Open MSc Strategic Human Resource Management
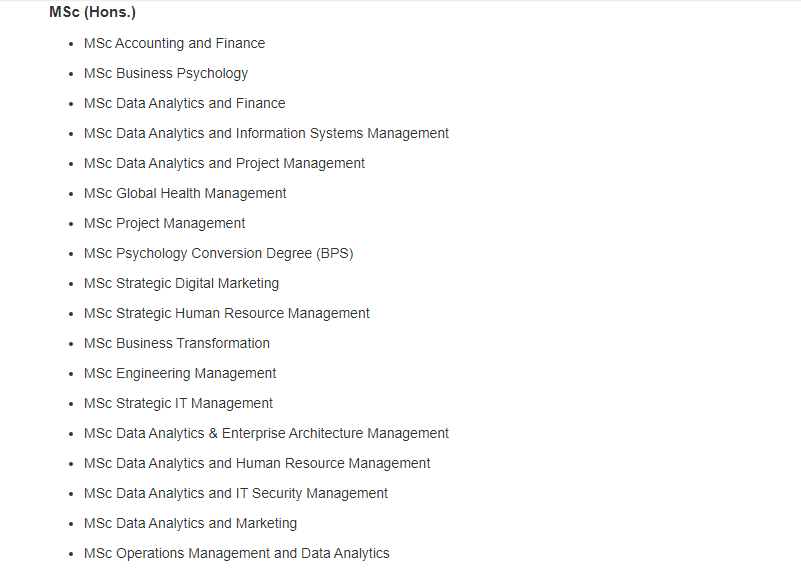Viewport: 801px width, 571px height. click(227, 314)
